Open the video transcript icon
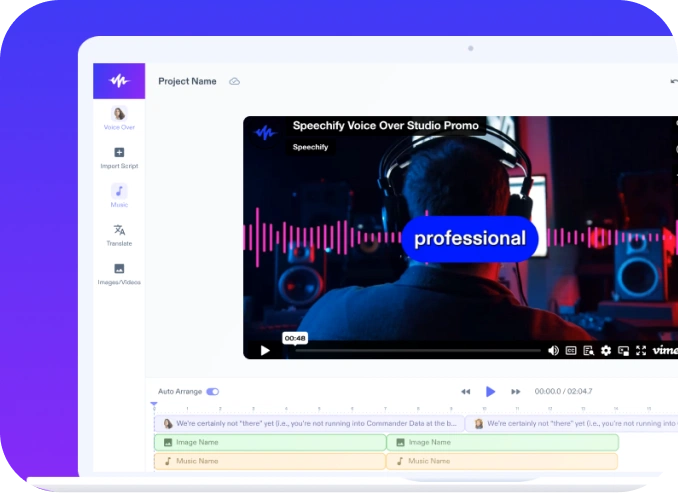678x493 pixels. tap(588, 350)
